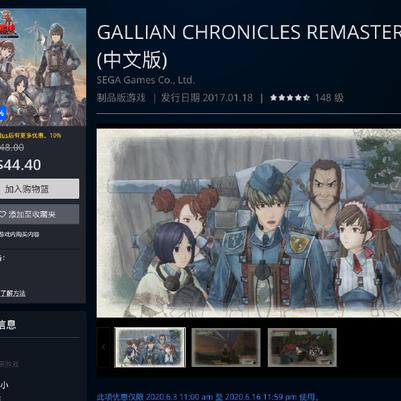Select the second battlefield thumbnail
This screenshot has height=401, width=401.
[226, 347]
